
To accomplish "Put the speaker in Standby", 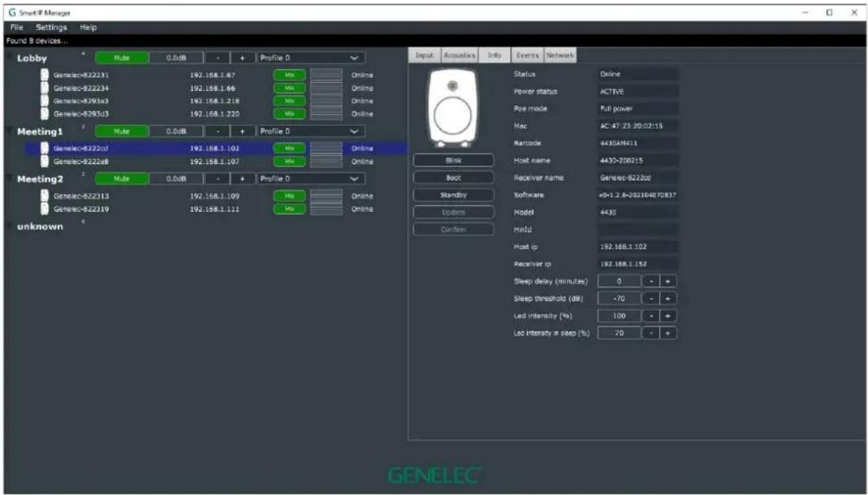I will [453, 195].
